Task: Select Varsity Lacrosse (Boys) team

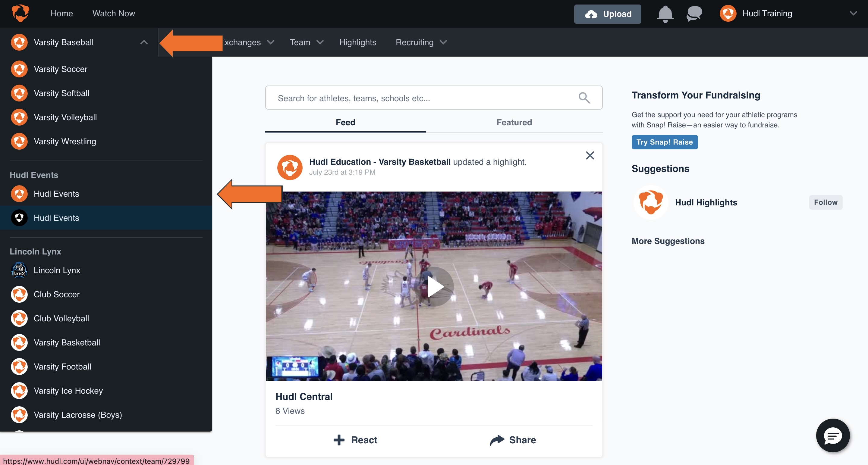Action: point(106,415)
